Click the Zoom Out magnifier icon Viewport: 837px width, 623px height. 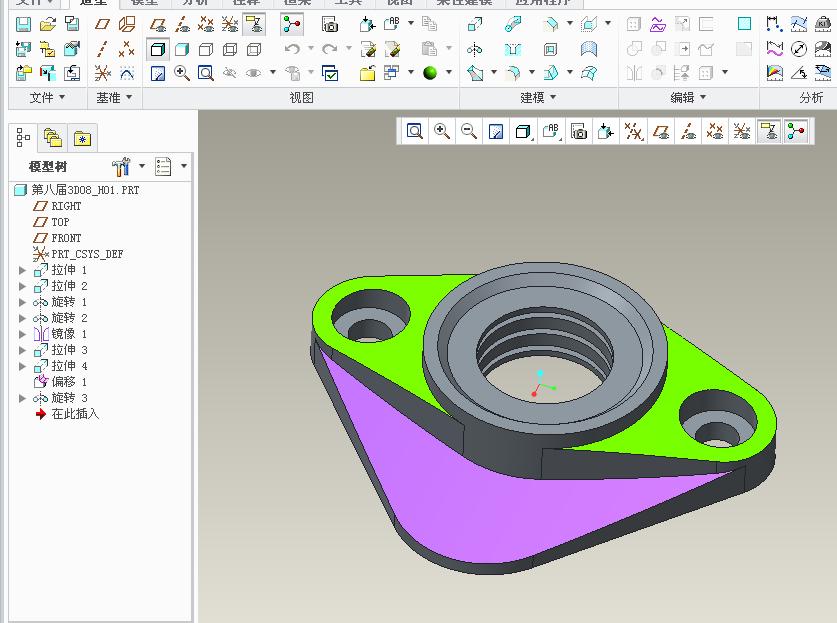click(468, 131)
